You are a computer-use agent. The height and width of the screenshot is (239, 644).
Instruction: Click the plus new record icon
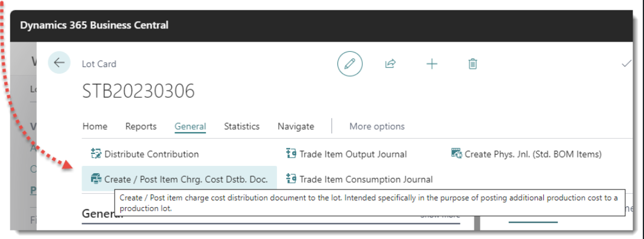click(x=432, y=63)
